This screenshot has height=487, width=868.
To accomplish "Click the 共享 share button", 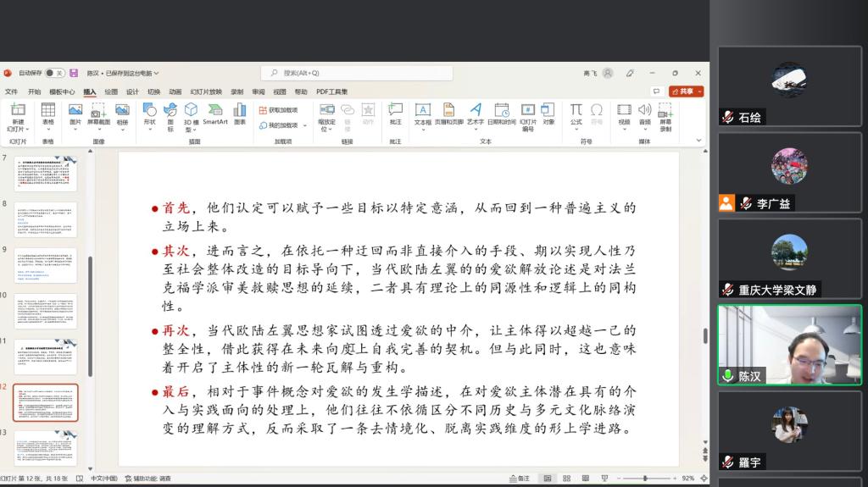I will point(686,91).
